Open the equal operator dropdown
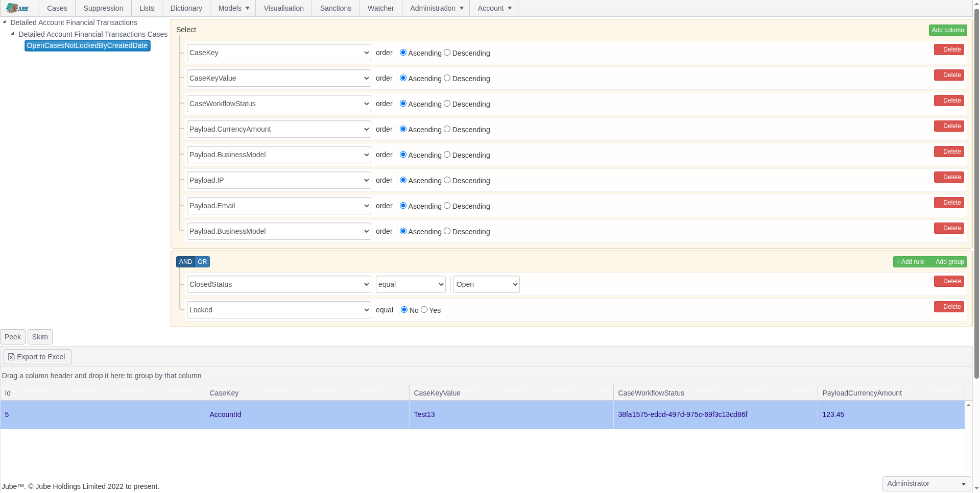Screen dimensions: 980x493 410,284
